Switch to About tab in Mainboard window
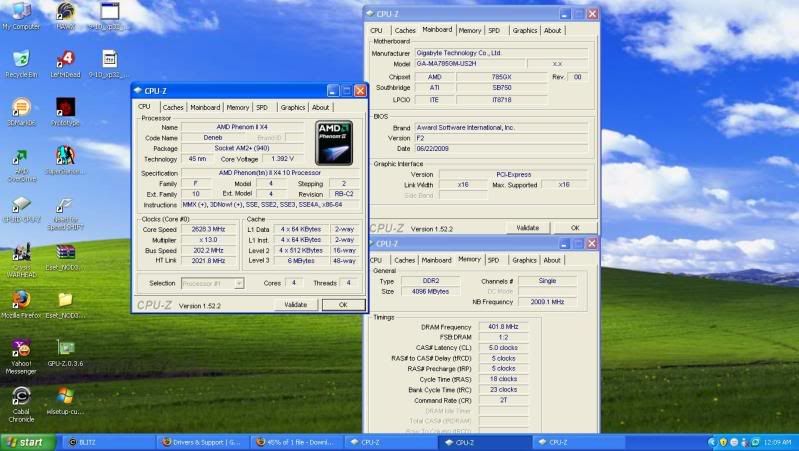This screenshot has width=799, height=451. tap(552, 31)
